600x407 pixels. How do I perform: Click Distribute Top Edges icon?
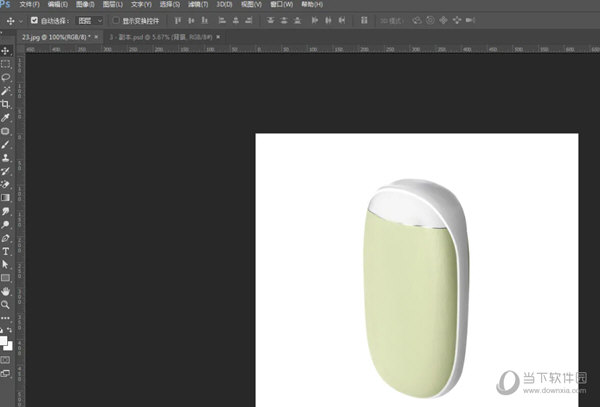click(x=271, y=20)
